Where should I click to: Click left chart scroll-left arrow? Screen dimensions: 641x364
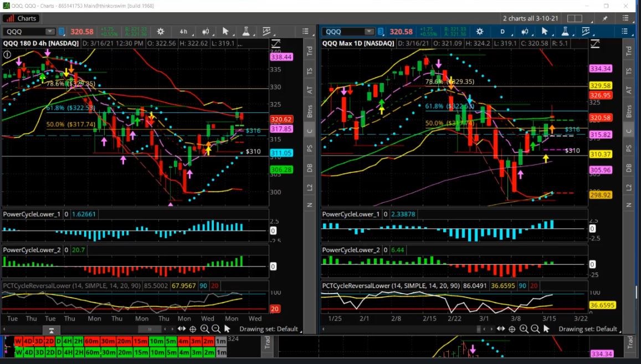click(4, 329)
